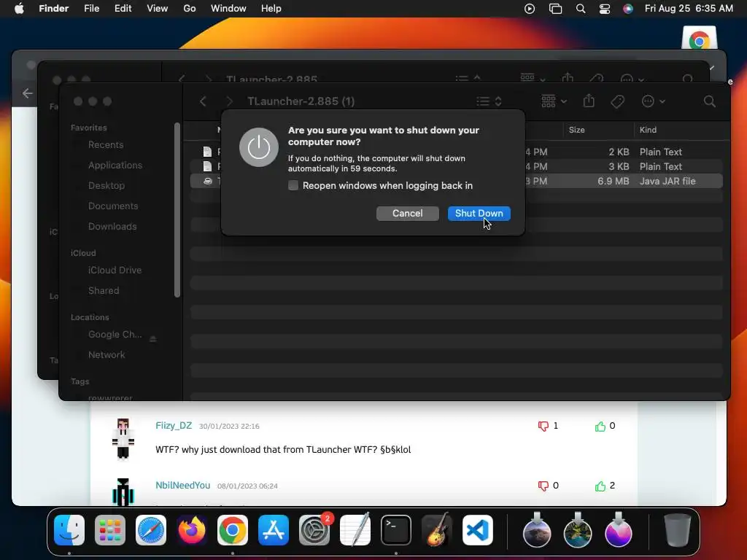Open Firefox from the Dock
Image resolution: width=747 pixels, height=560 pixels.
(192, 530)
